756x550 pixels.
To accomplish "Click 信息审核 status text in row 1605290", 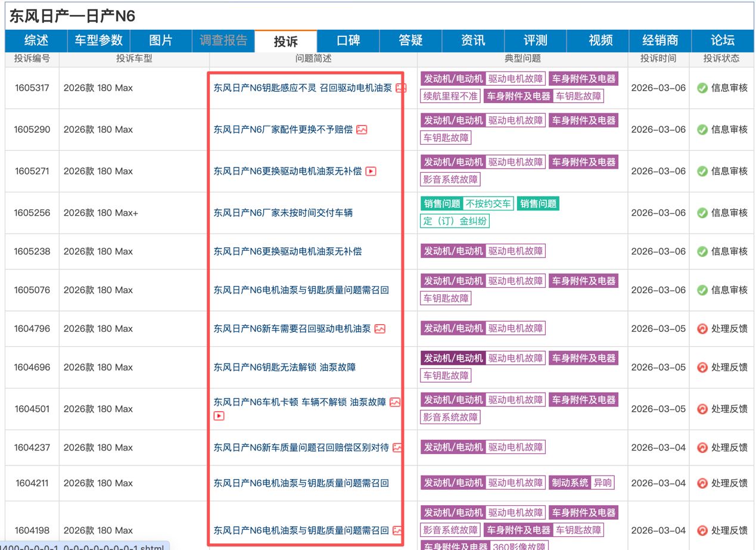I will (x=729, y=129).
